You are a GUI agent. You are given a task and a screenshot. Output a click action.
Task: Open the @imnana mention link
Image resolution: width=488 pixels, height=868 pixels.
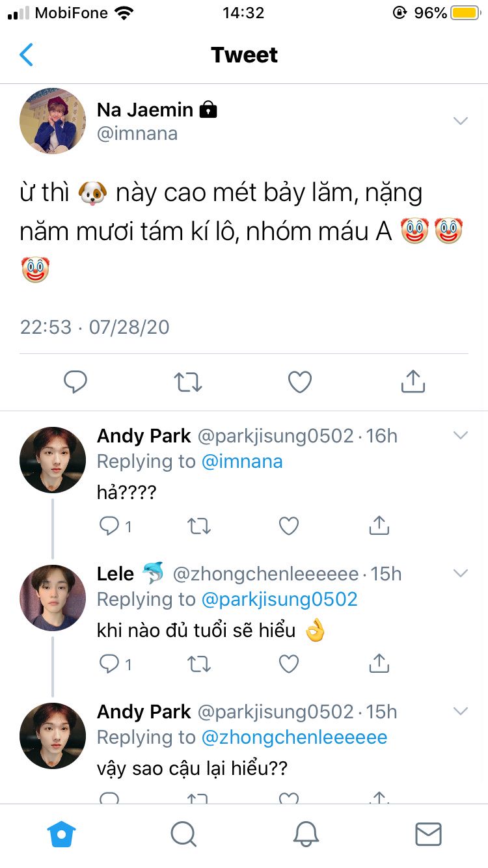point(242,461)
